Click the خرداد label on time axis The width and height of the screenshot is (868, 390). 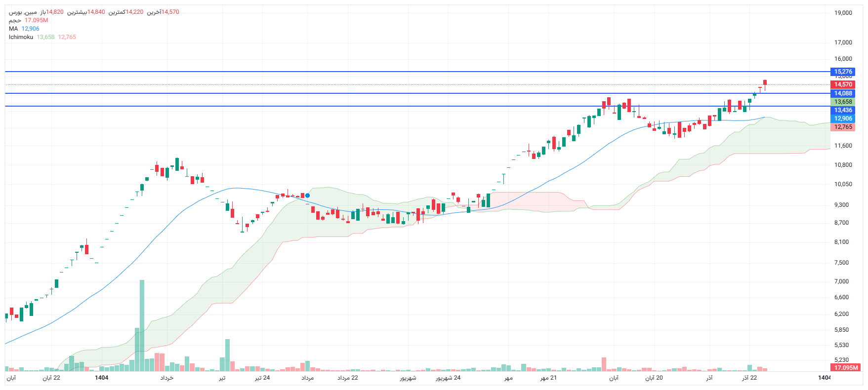click(167, 378)
